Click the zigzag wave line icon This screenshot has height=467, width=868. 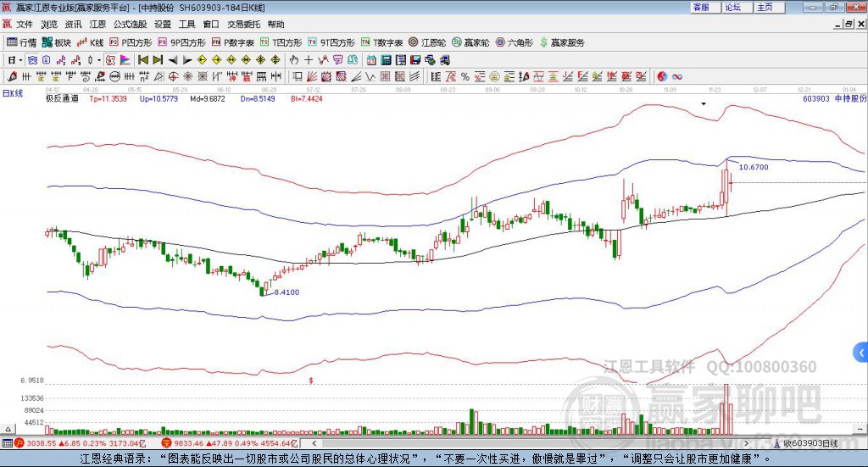[x=370, y=77]
